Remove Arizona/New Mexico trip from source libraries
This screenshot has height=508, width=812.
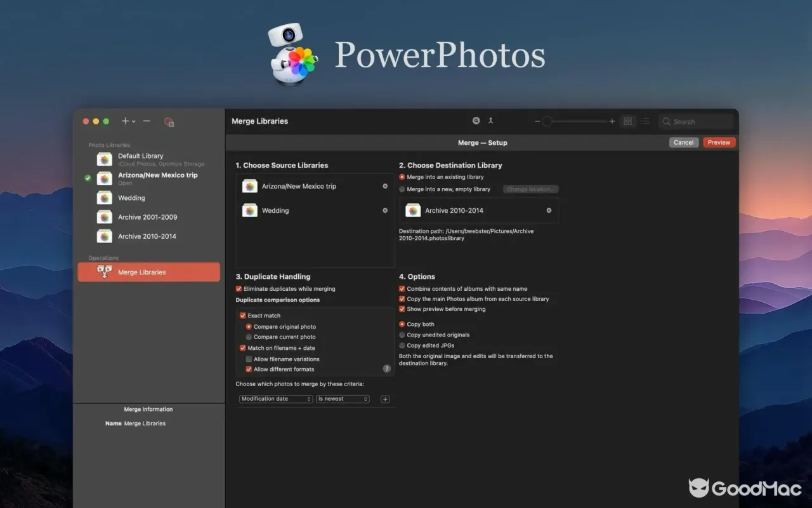385,186
